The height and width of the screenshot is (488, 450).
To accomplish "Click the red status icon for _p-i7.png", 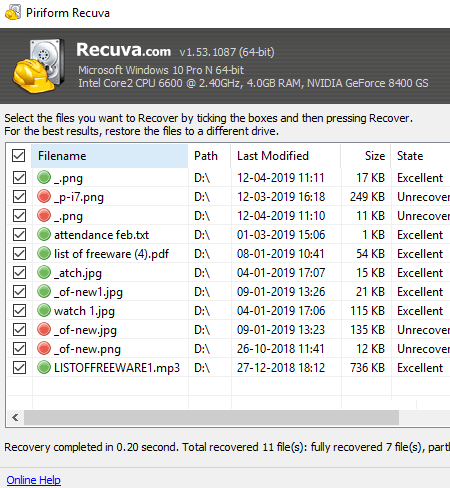I will (44, 196).
